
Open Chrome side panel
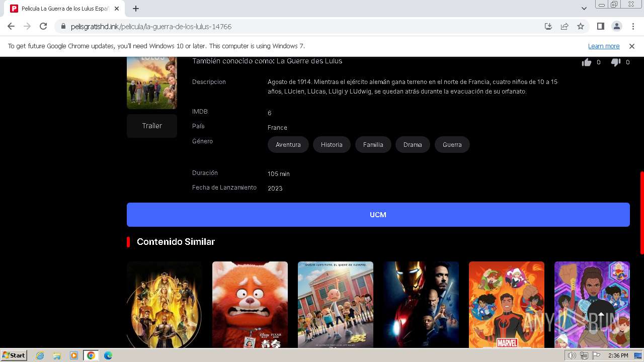(x=601, y=26)
